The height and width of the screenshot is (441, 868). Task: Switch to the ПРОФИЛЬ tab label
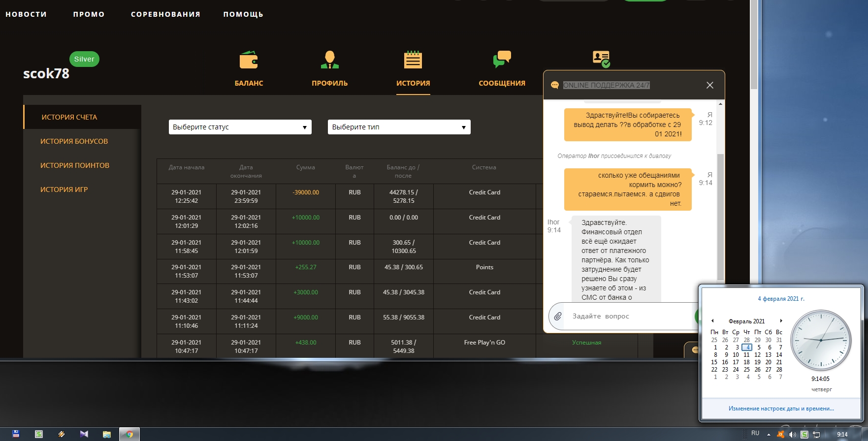tap(330, 83)
